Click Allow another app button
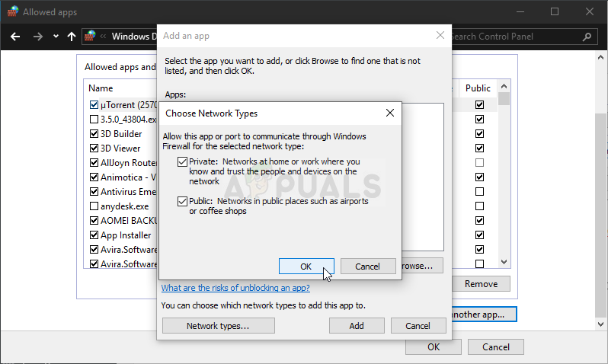The width and height of the screenshot is (608, 364). [484, 315]
